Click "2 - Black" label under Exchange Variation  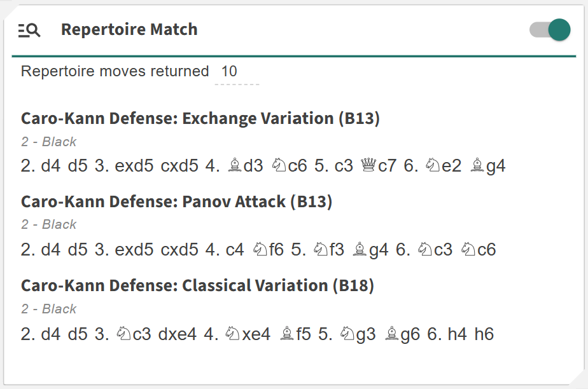tap(48, 142)
